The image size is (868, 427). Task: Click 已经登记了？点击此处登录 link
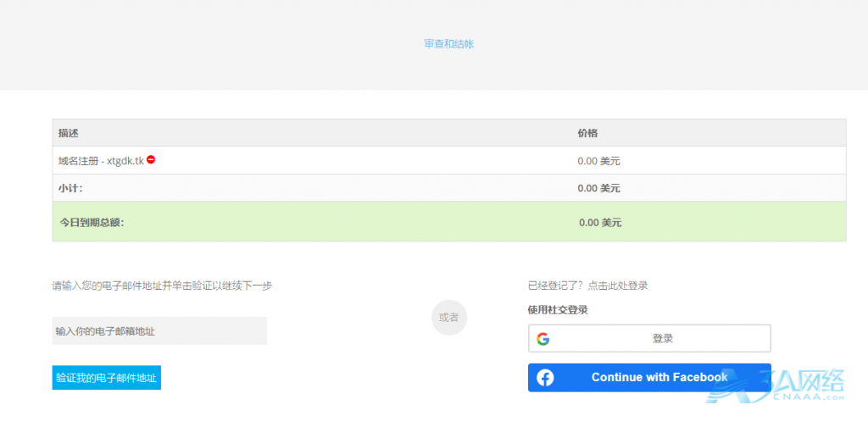click(588, 286)
